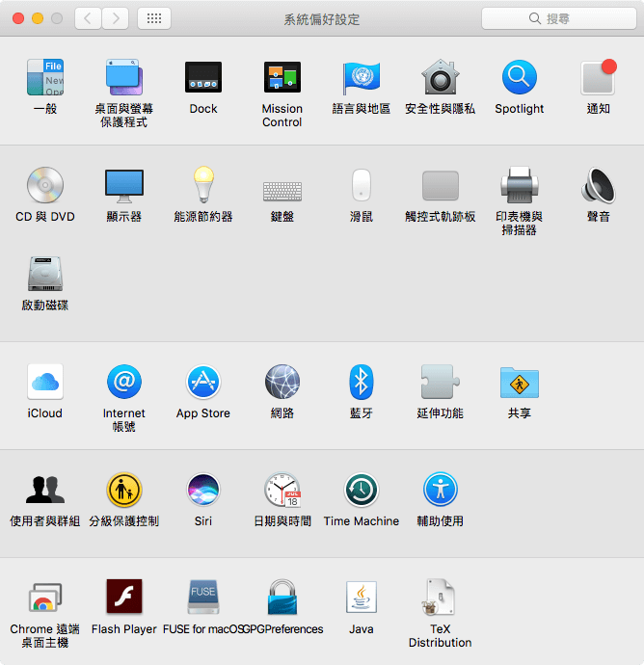Image resolution: width=644 pixels, height=665 pixels.
Task: Open 藍牙 (Bluetooth) preferences
Action: (361, 382)
